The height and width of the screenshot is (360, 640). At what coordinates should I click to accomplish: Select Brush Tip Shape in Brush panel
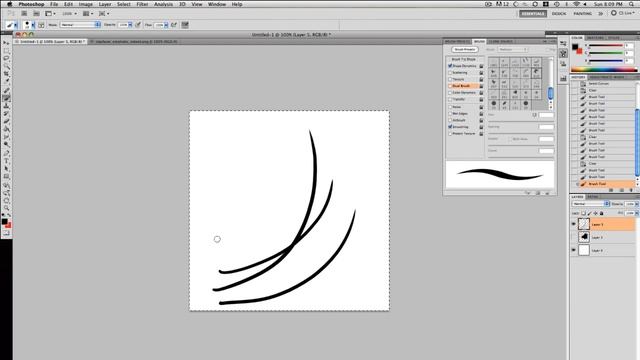[x=464, y=59]
